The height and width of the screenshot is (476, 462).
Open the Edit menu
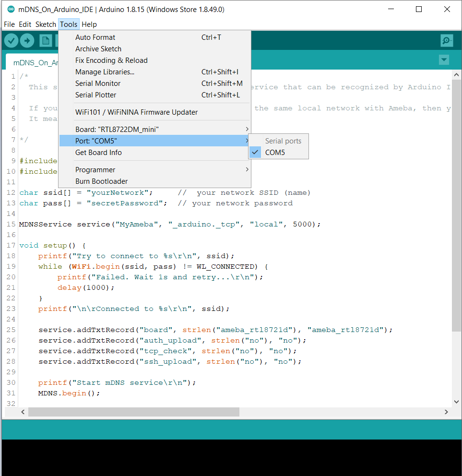(x=25, y=24)
